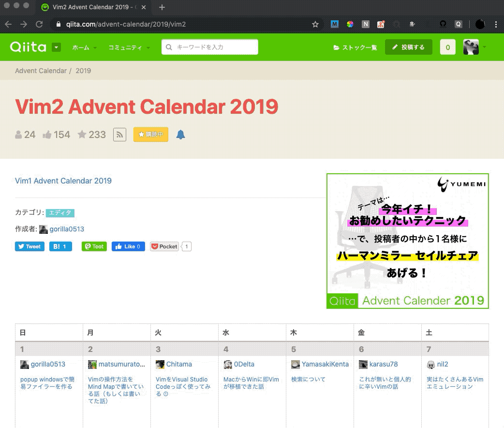Open a new browser tab with plus
Screen dimensions: 504x428
(x=162, y=7)
